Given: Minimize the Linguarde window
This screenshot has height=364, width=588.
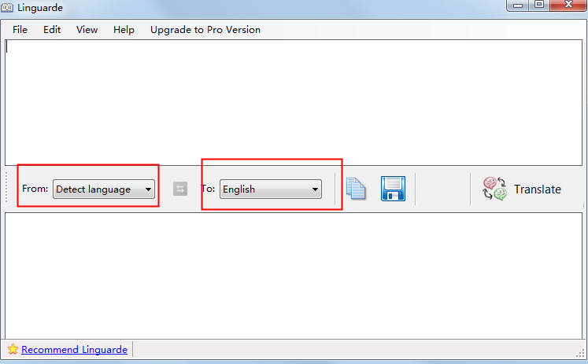Looking at the screenshot, I should point(518,6).
